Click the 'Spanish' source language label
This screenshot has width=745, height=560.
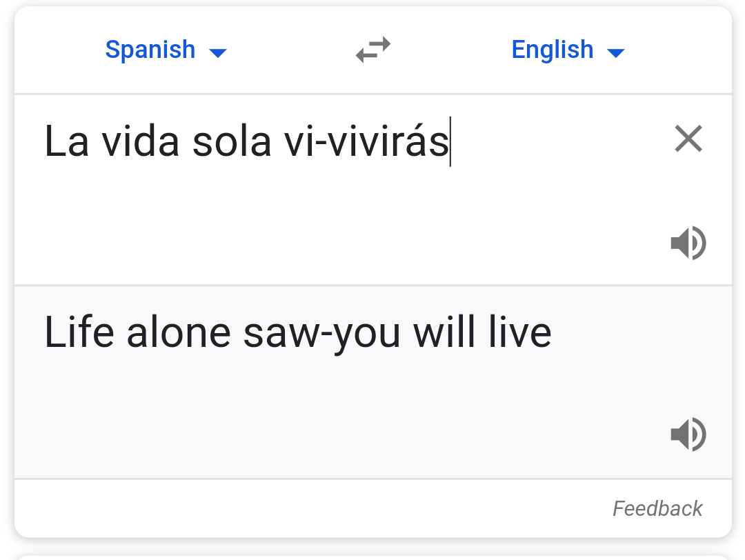click(x=150, y=50)
